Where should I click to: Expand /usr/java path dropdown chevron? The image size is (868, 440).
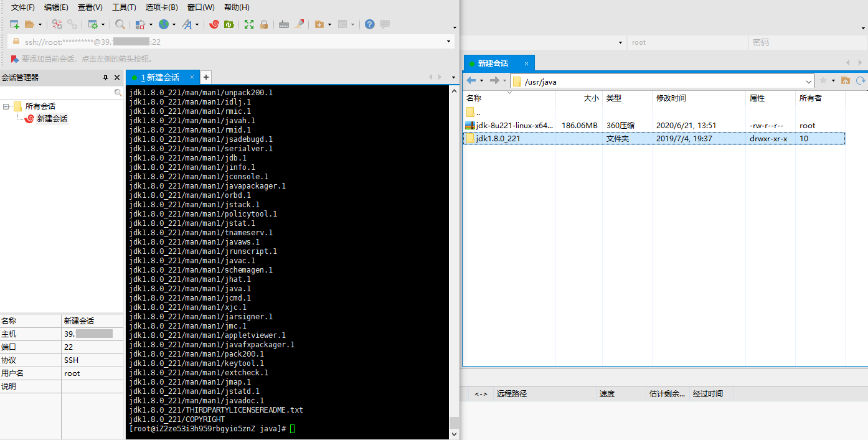click(809, 82)
